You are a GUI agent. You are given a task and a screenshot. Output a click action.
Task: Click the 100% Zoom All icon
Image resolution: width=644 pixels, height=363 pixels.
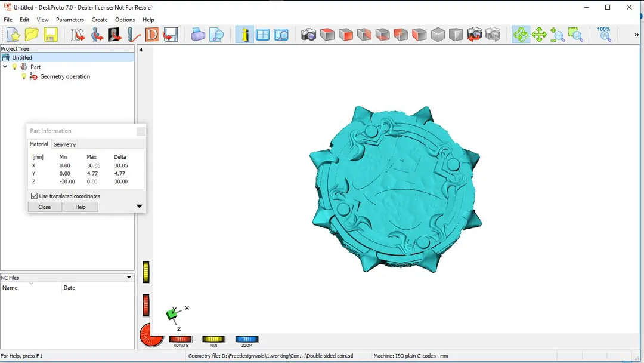point(604,35)
